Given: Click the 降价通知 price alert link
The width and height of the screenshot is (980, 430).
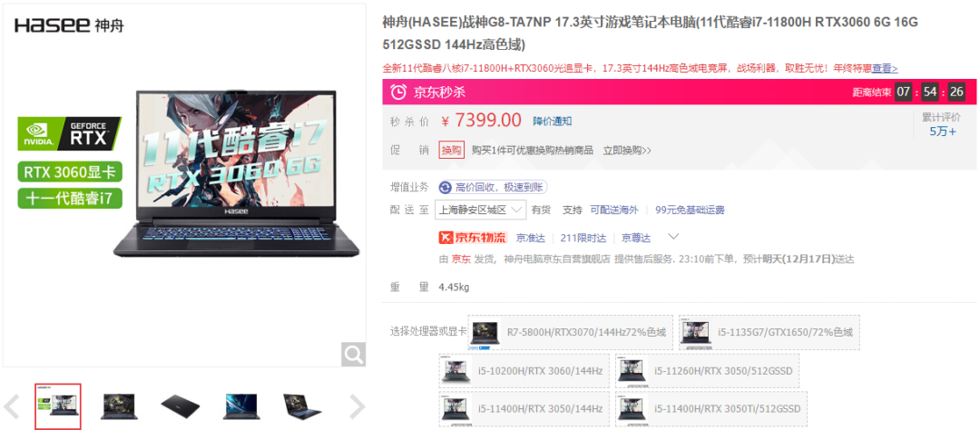Looking at the screenshot, I should point(552,121).
